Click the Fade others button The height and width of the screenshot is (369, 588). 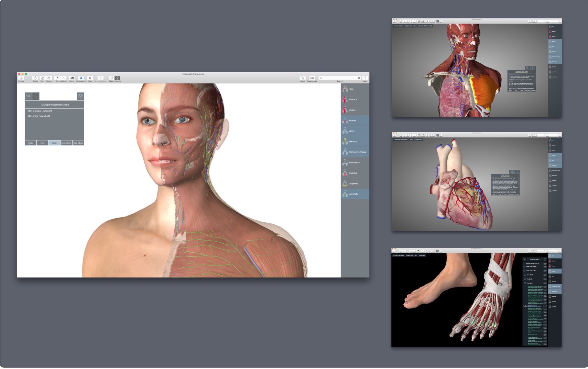tap(66, 143)
